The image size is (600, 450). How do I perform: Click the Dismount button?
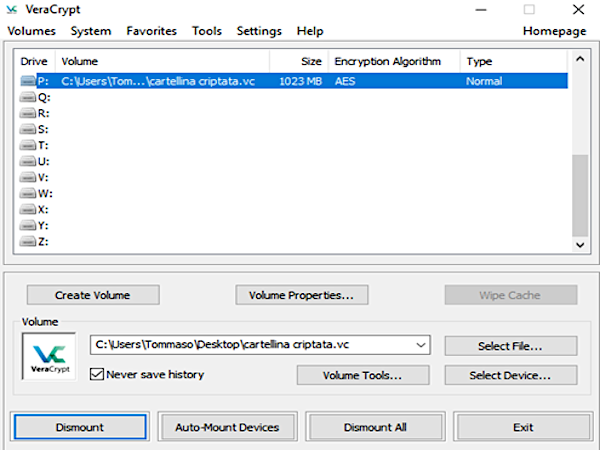coord(80,427)
